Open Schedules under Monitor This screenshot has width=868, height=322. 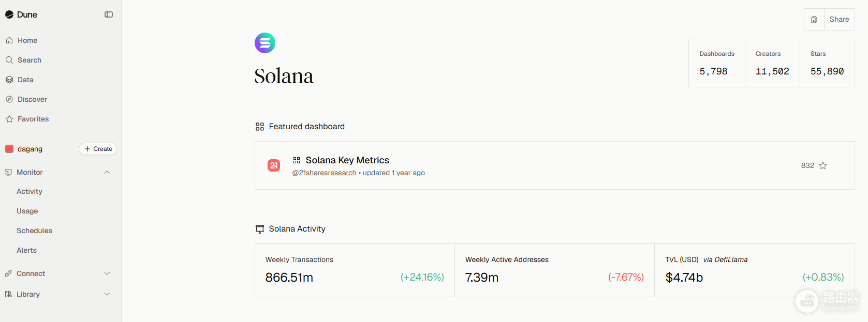click(34, 231)
